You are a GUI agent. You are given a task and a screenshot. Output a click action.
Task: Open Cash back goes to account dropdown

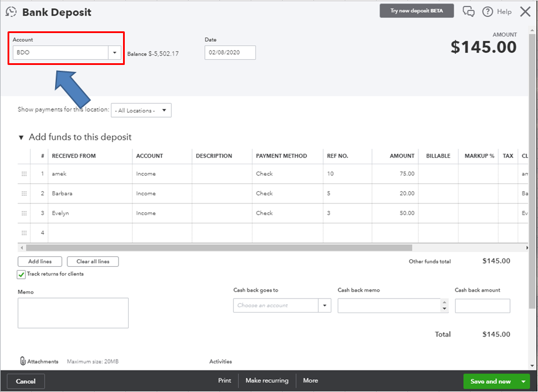(x=324, y=305)
